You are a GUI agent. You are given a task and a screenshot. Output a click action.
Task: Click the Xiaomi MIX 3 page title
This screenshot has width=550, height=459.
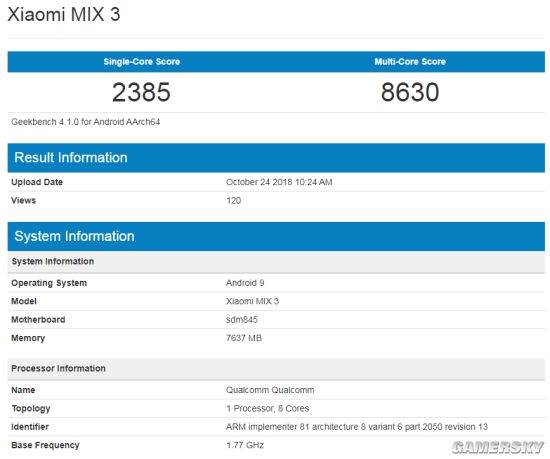(64, 15)
